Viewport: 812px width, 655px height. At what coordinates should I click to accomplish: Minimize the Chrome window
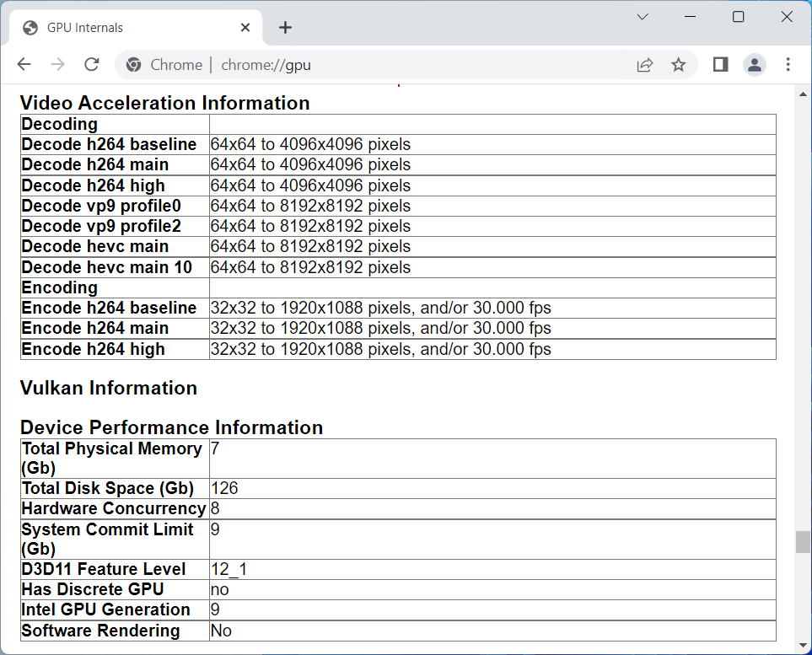(x=691, y=17)
